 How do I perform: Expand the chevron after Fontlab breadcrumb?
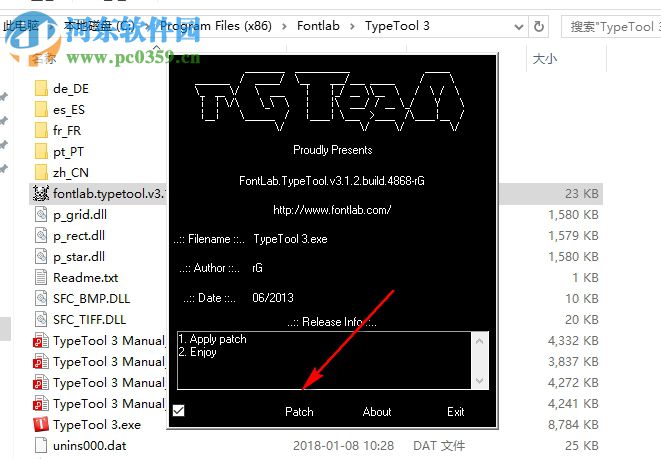(x=352, y=27)
